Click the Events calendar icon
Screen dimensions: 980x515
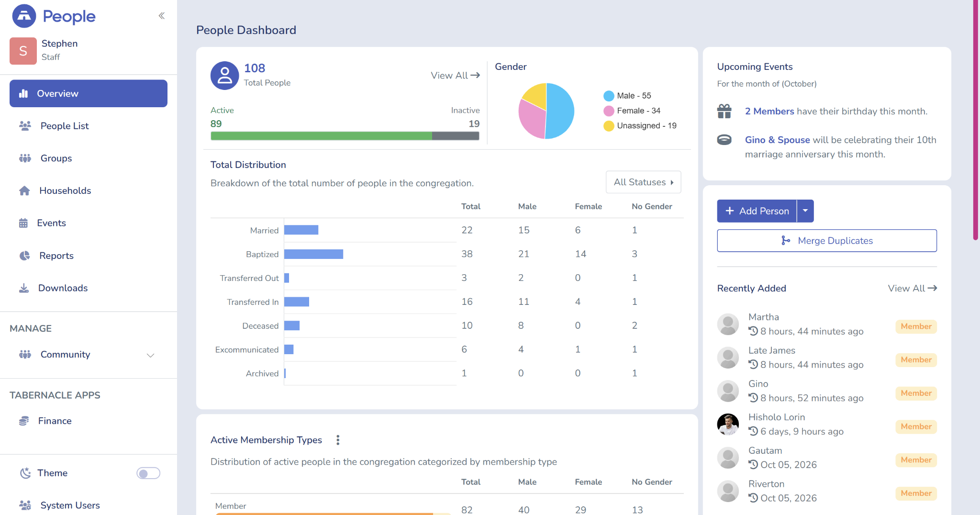23,223
